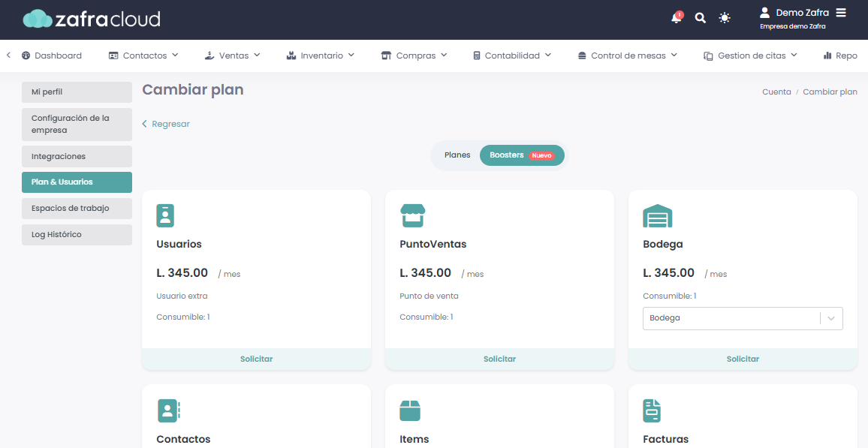
Task: Open Mi perfil in sidebar
Action: point(77,92)
